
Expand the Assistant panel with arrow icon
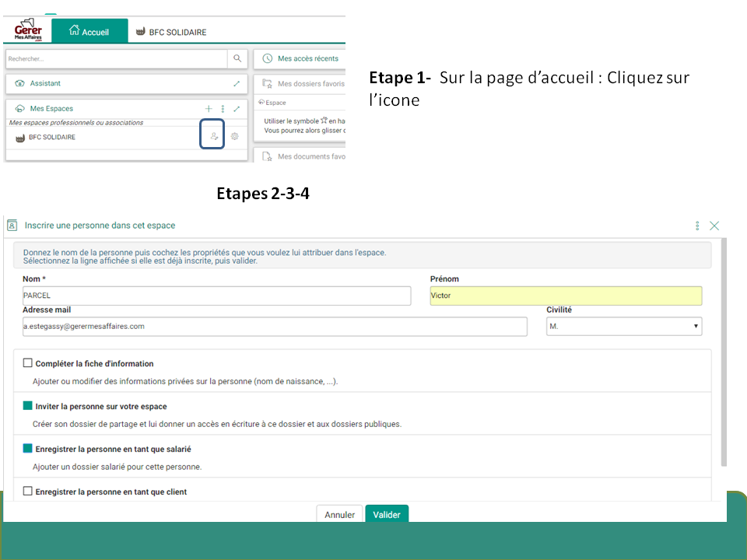point(237,84)
